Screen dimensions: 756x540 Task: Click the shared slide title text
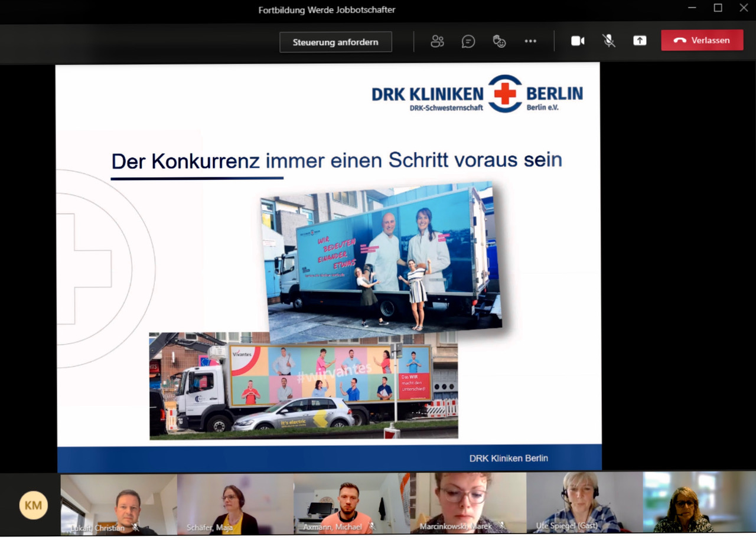337,161
